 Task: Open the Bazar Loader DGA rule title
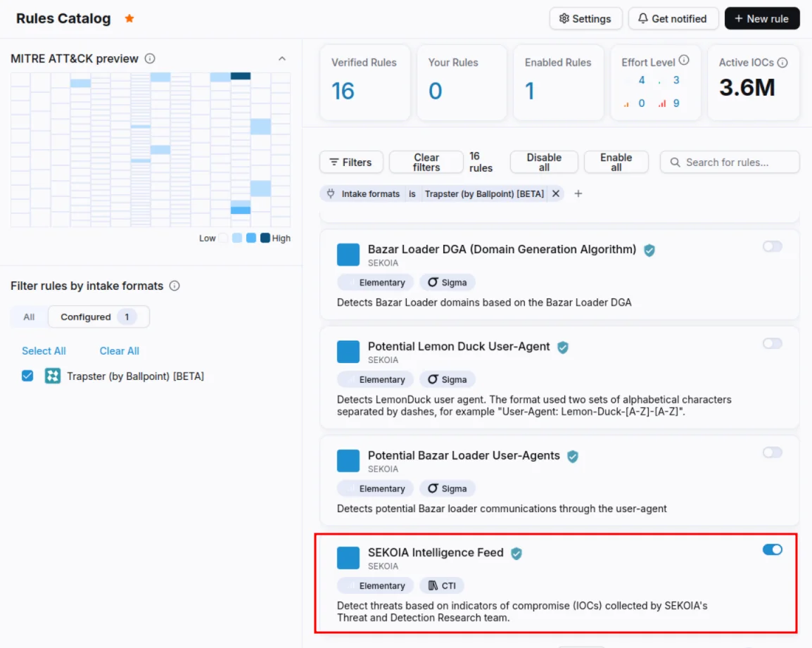(x=502, y=249)
